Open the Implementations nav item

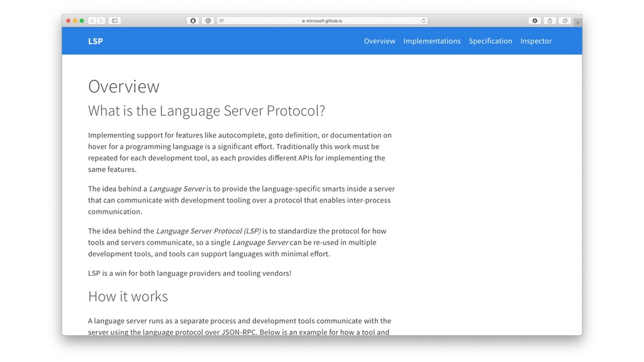pyautogui.click(x=431, y=41)
